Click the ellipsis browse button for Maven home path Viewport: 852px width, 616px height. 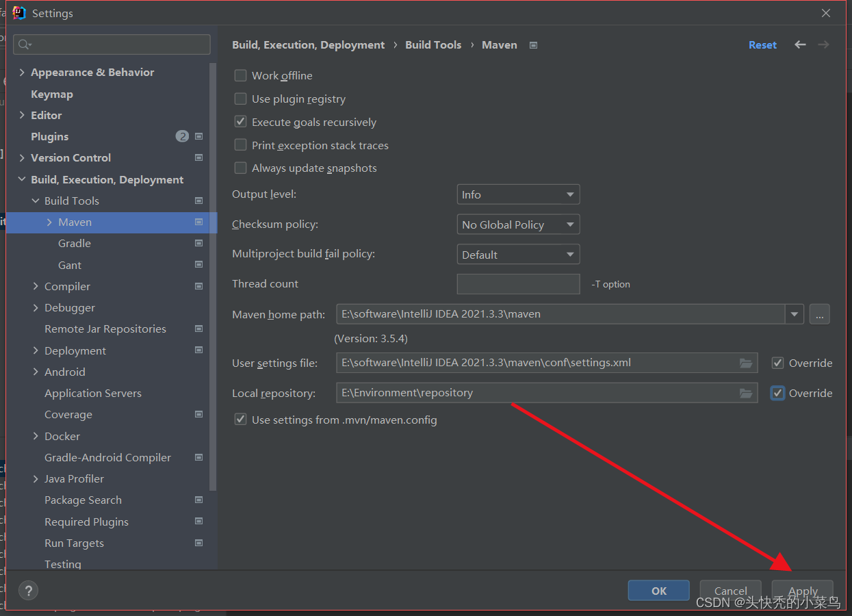click(x=819, y=314)
